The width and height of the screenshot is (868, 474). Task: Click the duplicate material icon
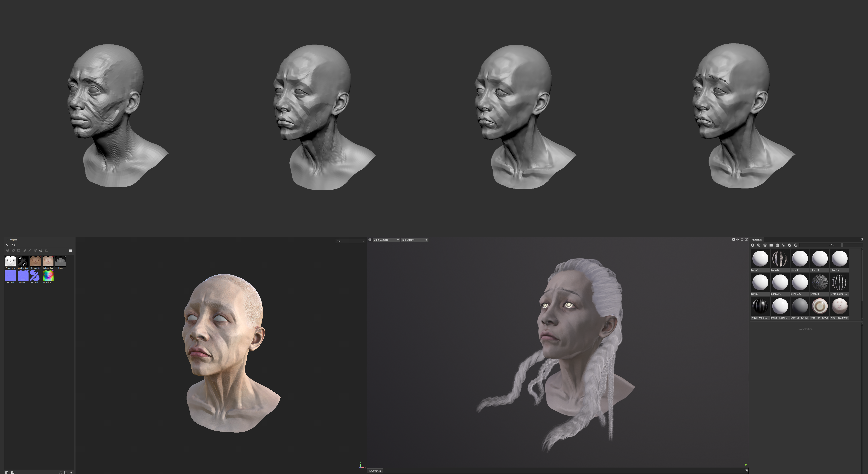tap(759, 245)
